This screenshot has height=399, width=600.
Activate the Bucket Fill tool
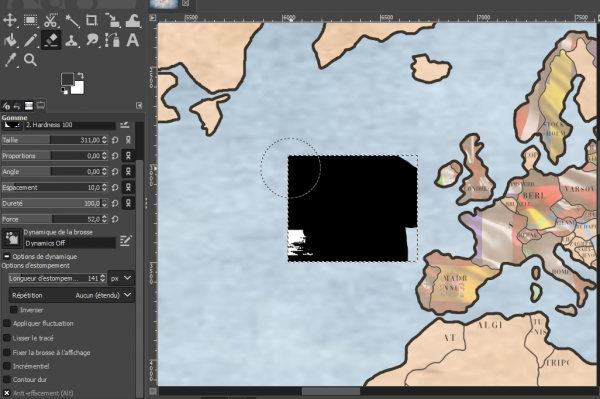10,40
